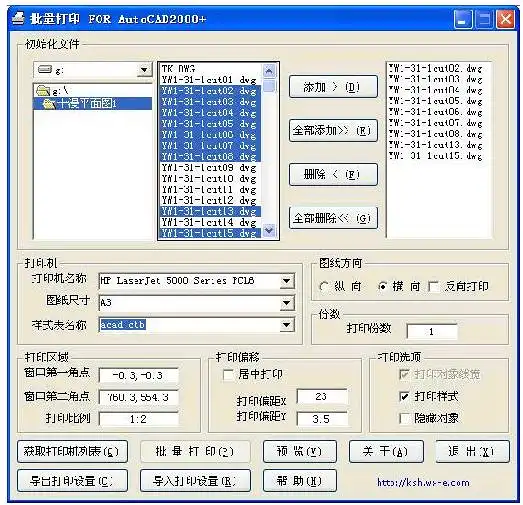The height and width of the screenshot is (505, 523).
Task: Select YW1-31-1cut12.dwg in file list
Action: pyautogui.click(x=210, y=200)
